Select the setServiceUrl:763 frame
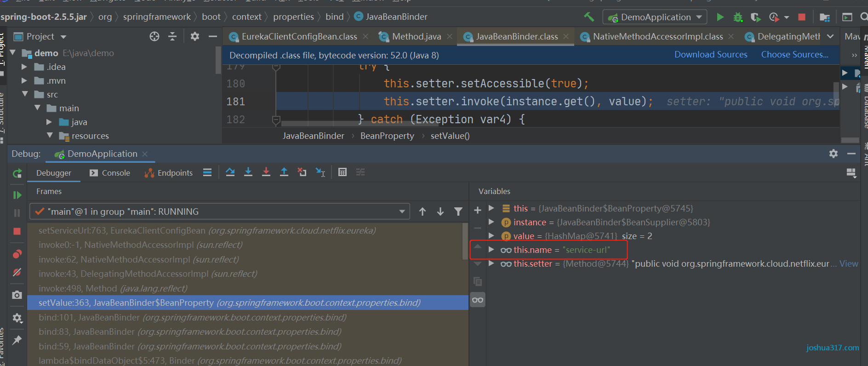Viewport: 868px width, 366px height. click(x=245, y=230)
